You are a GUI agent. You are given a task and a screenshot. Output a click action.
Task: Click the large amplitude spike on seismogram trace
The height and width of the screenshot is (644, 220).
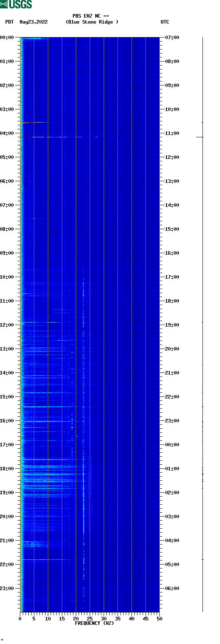pos(200,137)
